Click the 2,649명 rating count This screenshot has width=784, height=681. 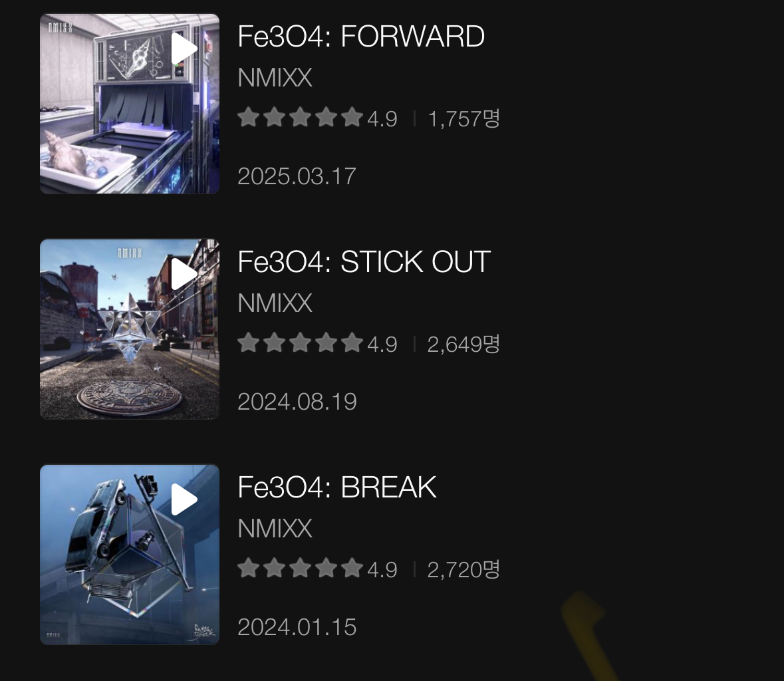[x=463, y=344]
